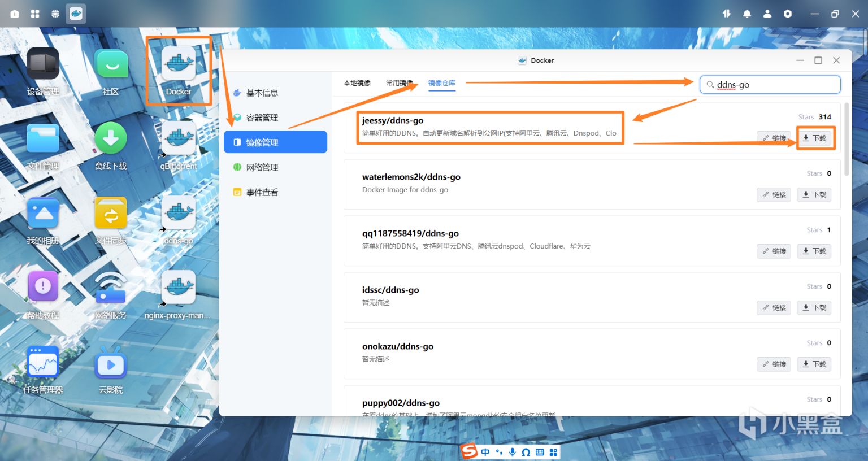Open 链接 for qq1187558419/ddns-go
This screenshot has height=461, width=868.
(x=774, y=251)
